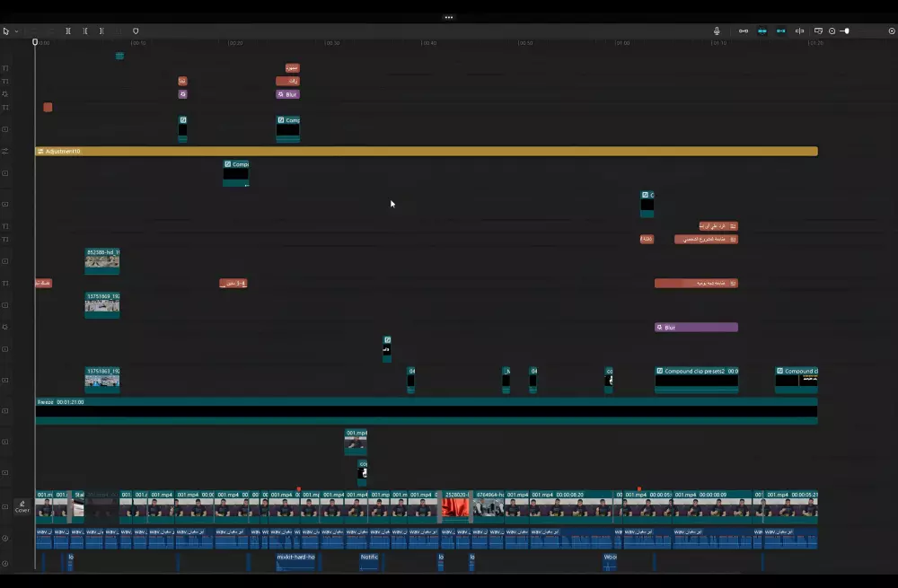Select the Adjustment10 adjustment layer clip

click(427, 151)
